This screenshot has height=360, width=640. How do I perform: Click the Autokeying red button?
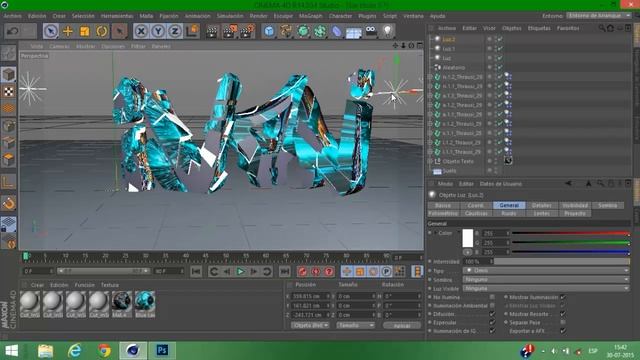[316, 271]
